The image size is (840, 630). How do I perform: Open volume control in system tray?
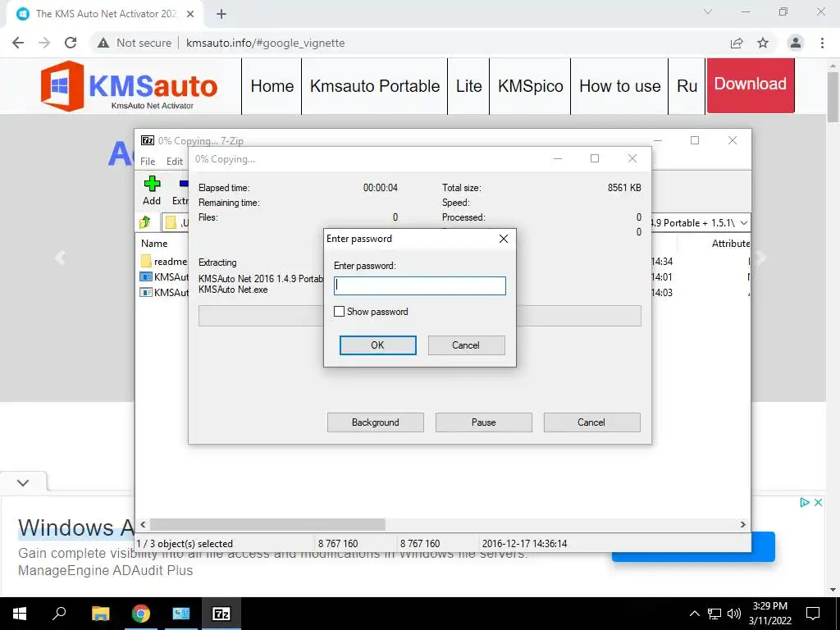(x=734, y=614)
